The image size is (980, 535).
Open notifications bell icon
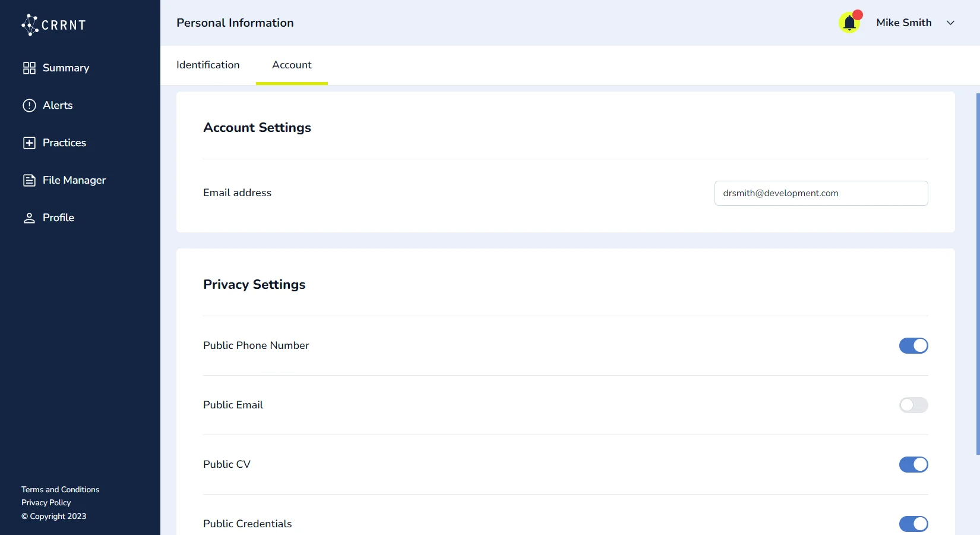coord(849,23)
